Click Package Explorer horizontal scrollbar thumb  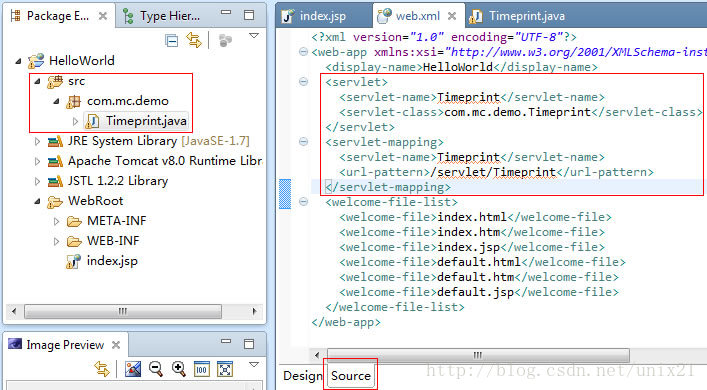[x=123, y=312]
